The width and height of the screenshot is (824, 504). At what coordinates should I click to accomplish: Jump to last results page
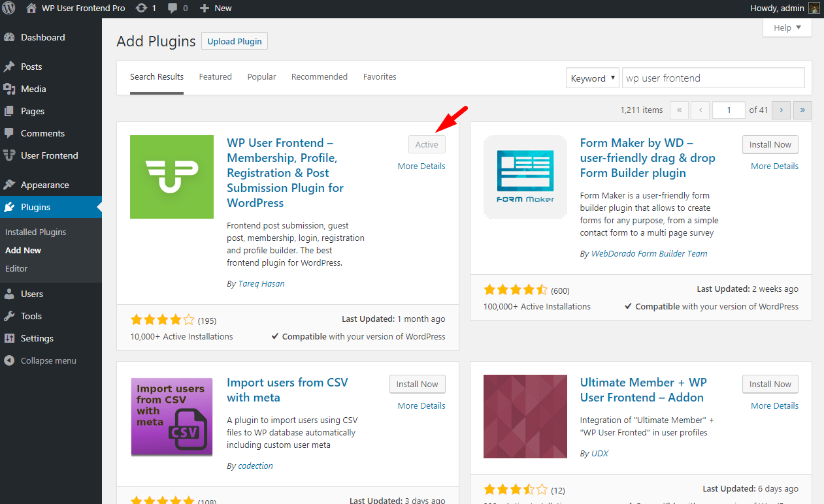tap(802, 110)
